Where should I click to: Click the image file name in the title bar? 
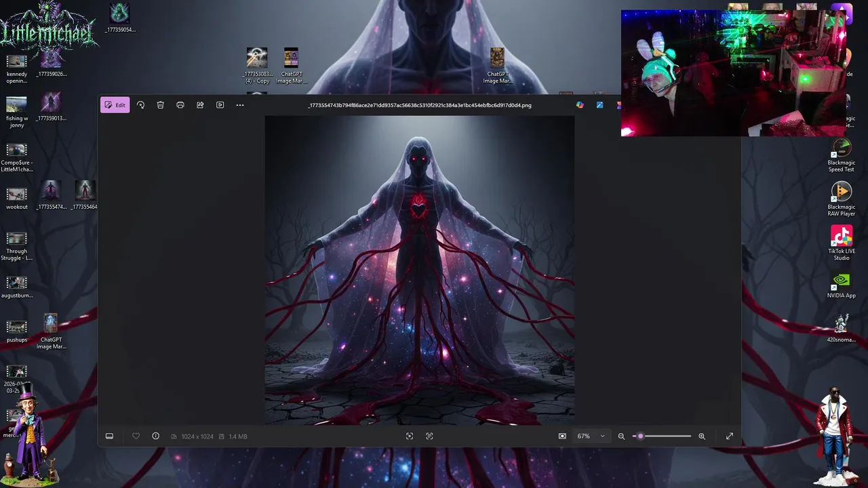(x=419, y=105)
